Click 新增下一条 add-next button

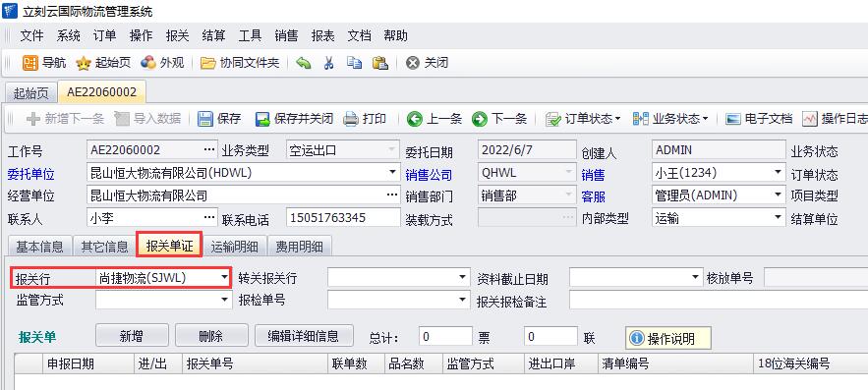[x=65, y=119]
